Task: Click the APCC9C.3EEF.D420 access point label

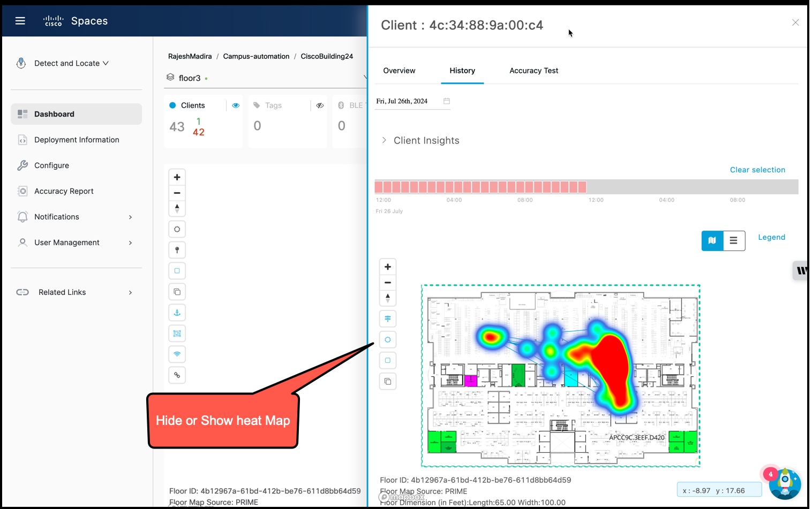Action: coord(636,437)
